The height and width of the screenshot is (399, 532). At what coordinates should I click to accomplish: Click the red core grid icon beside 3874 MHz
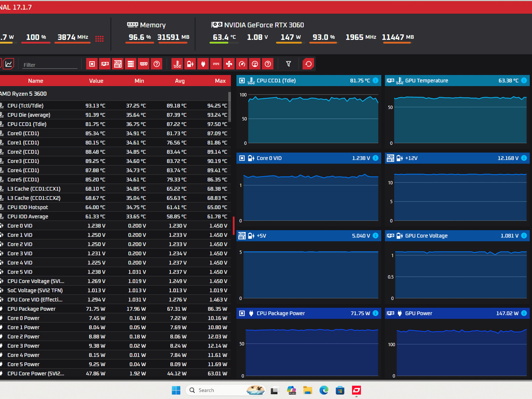[99, 39]
